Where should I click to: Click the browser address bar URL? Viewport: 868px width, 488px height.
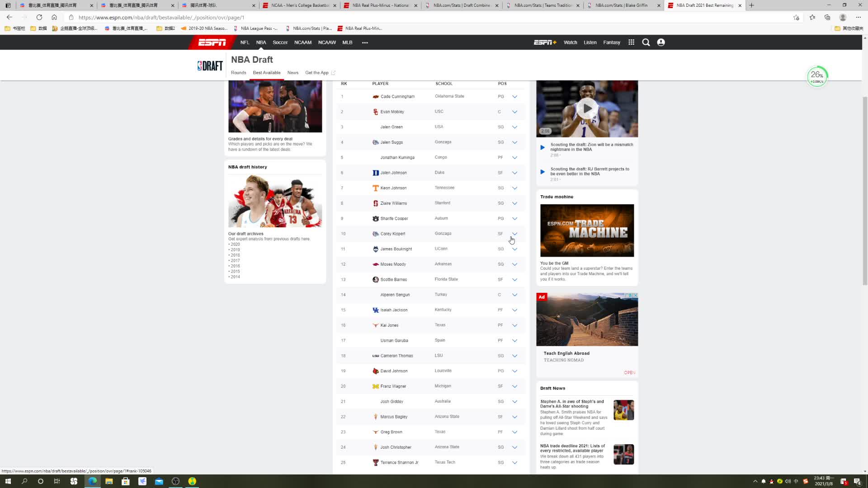[x=161, y=17]
